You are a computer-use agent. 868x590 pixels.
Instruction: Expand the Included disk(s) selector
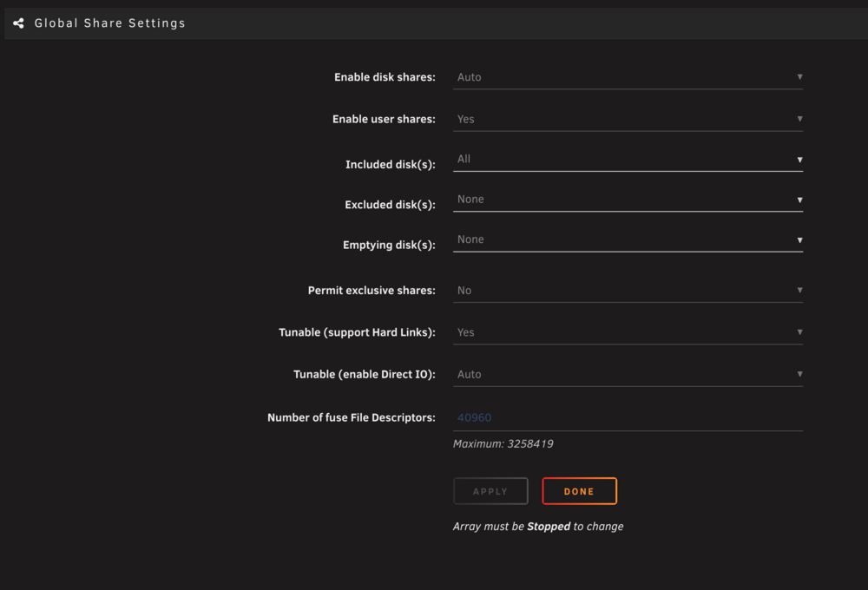[x=628, y=160]
